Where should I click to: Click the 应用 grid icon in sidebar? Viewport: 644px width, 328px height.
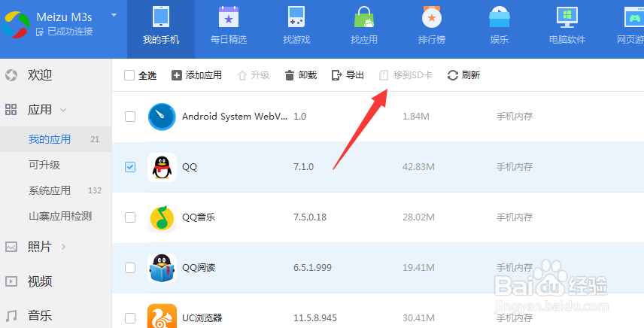pos(11,110)
